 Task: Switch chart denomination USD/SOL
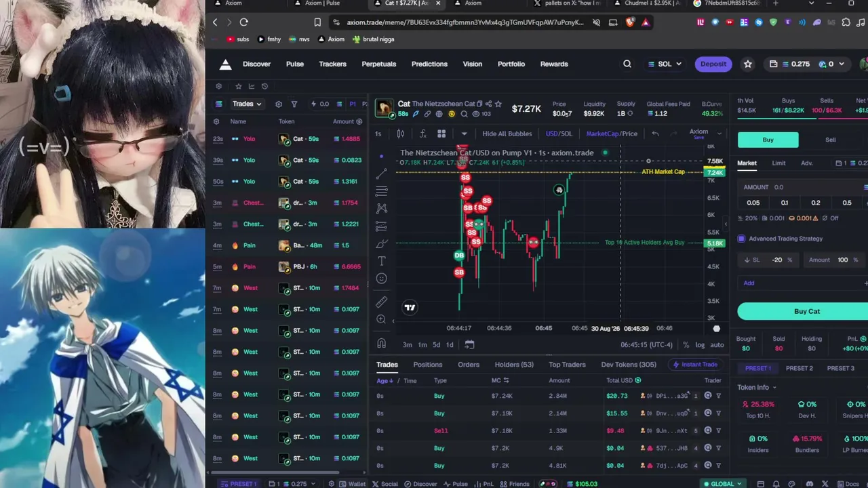559,134
